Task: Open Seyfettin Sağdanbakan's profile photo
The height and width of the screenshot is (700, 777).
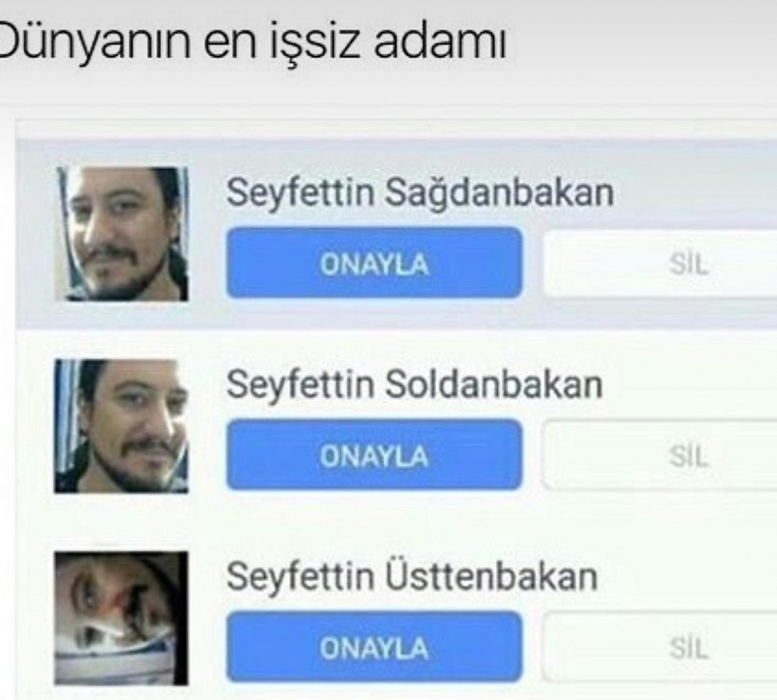Action: (x=122, y=234)
